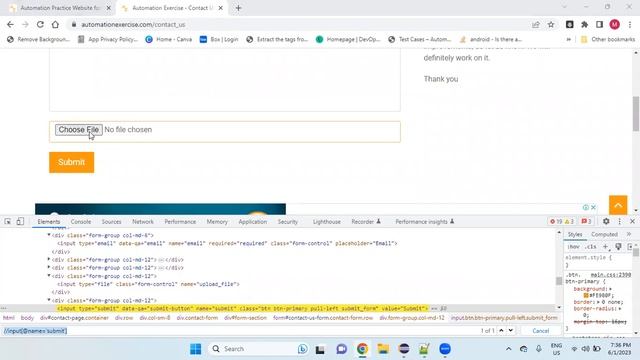The image size is (640, 360).
Task: Open the Network tab
Action: (x=143, y=222)
